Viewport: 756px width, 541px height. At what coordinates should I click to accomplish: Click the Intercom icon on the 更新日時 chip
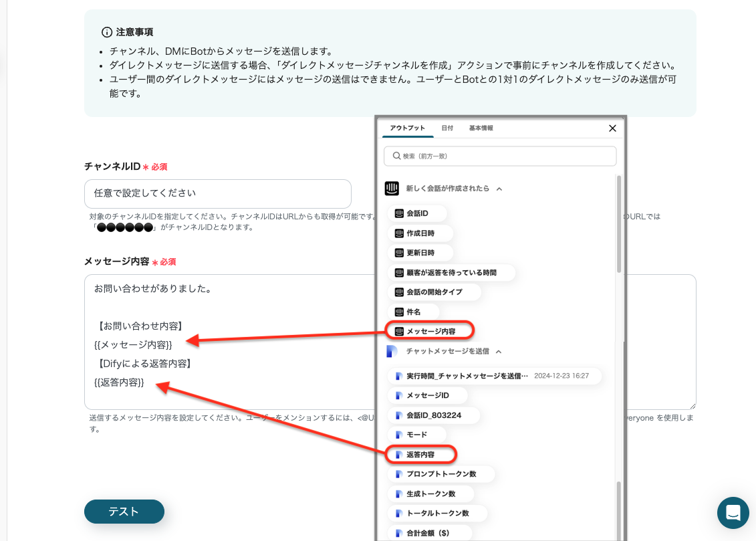click(x=399, y=253)
